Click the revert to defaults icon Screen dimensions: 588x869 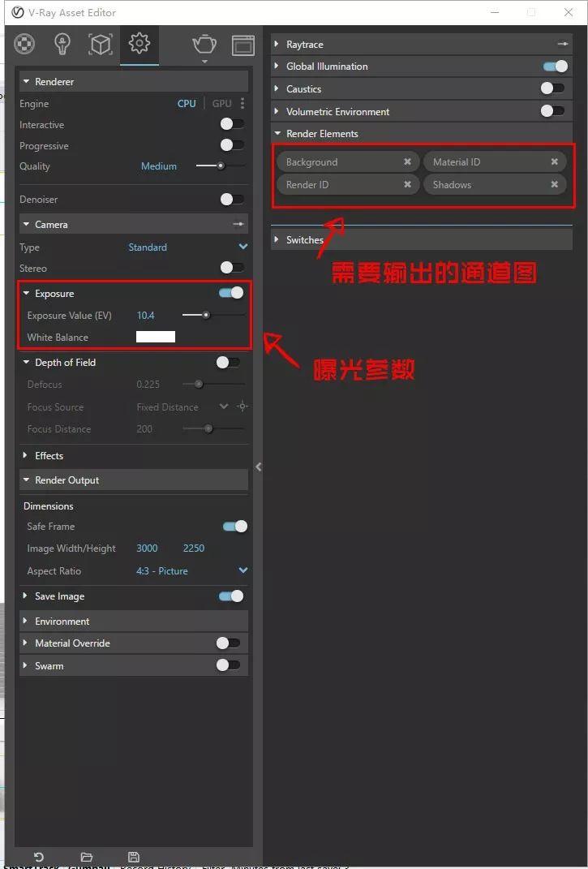pos(39,857)
